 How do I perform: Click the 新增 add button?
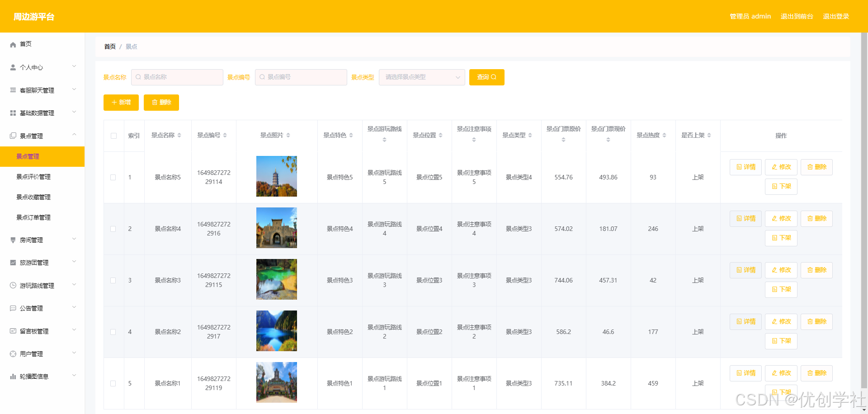click(121, 103)
